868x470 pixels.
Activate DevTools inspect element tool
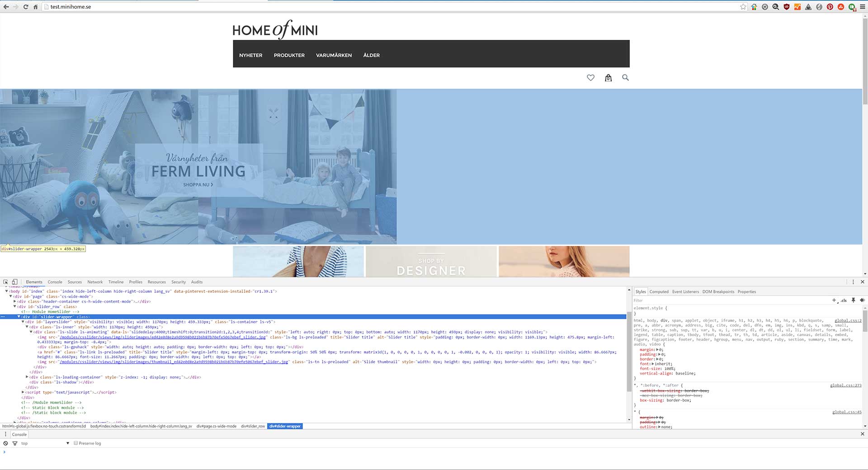pos(6,282)
